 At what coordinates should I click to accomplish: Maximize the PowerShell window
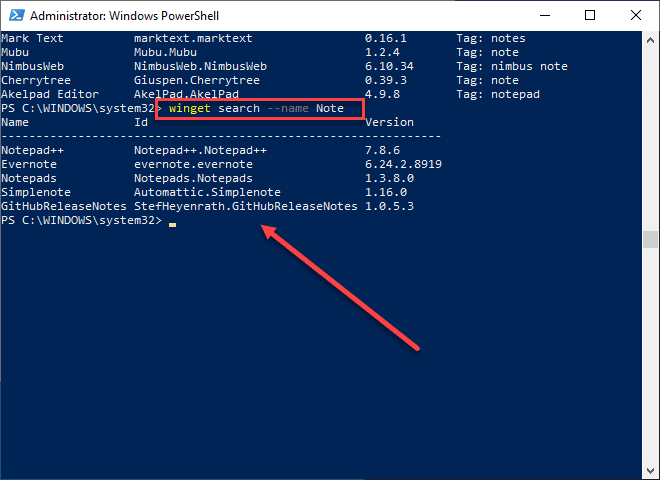point(590,16)
